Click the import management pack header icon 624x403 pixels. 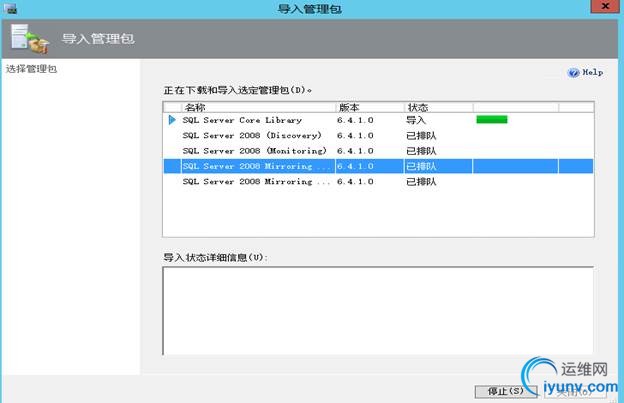[30, 39]
